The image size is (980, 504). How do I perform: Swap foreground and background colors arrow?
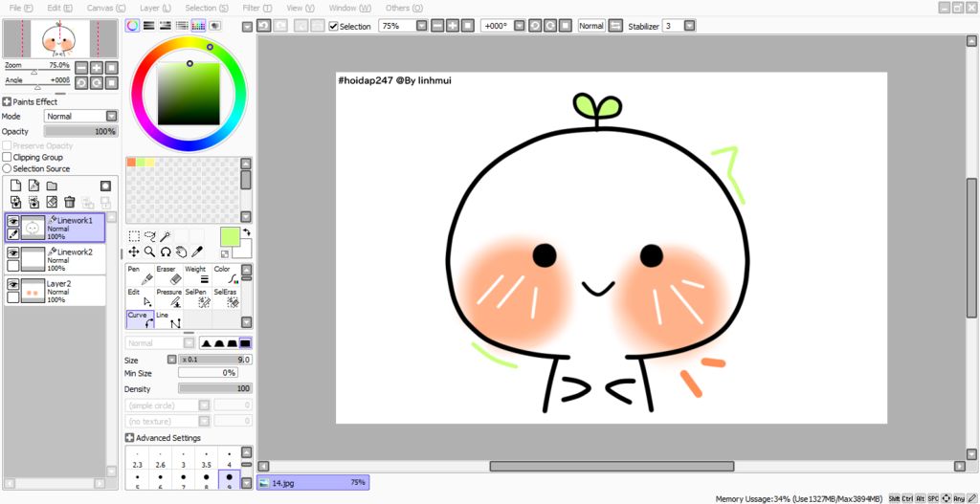click(247, 232)
